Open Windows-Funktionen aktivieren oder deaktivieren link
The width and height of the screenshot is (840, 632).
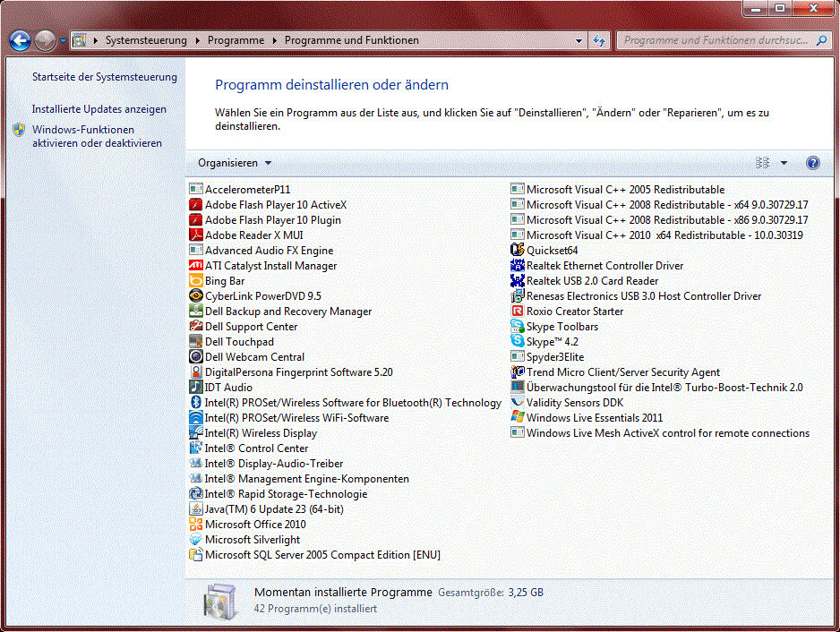pyautogui.click(x=97, y=136)
